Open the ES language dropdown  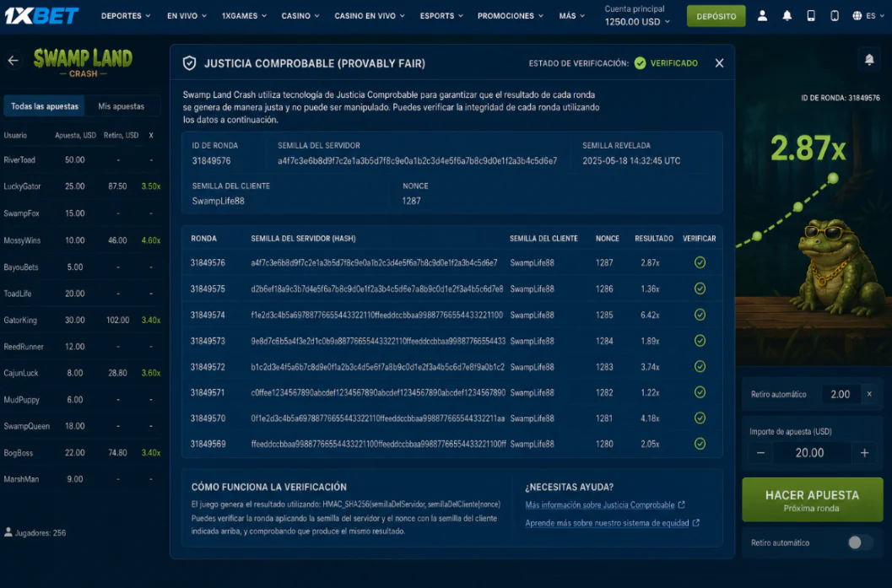pyautogui.click(x=875, y=16)
